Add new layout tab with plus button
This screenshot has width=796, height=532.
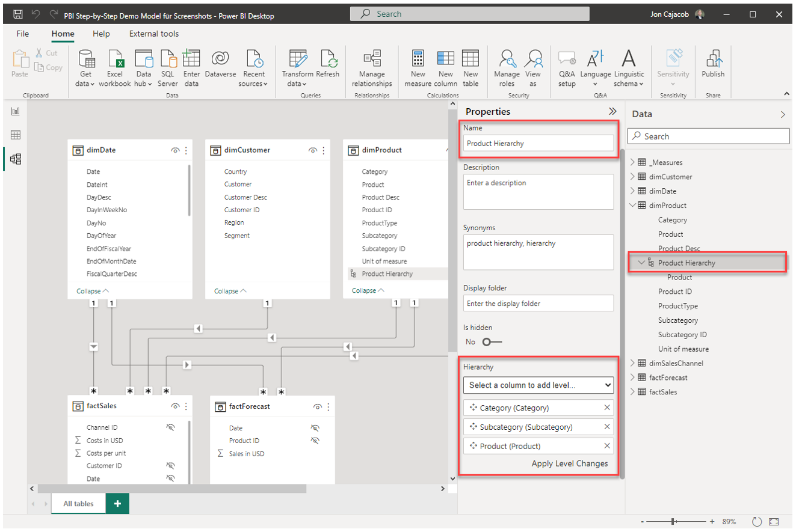117,504
